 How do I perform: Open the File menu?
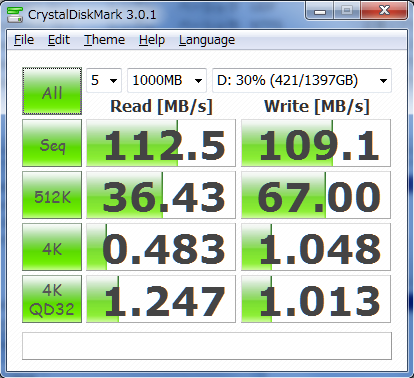24,40
